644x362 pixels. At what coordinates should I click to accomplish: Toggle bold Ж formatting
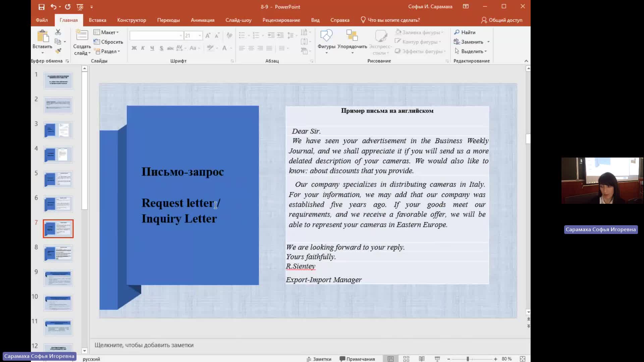pyautogui.click(x=134, y=48)
